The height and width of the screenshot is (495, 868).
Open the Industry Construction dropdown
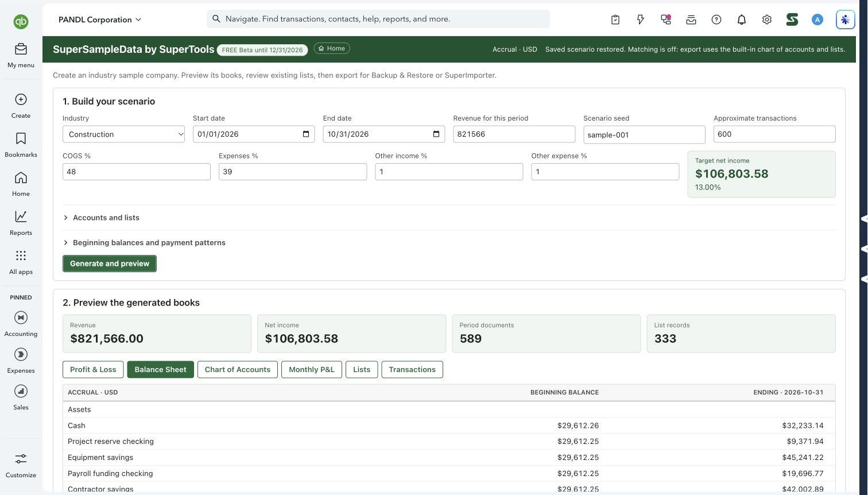(123, 134)
